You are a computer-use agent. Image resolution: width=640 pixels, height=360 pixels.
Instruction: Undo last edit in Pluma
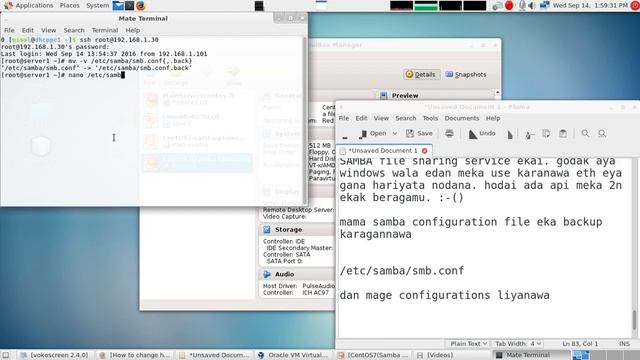(482, 133)
